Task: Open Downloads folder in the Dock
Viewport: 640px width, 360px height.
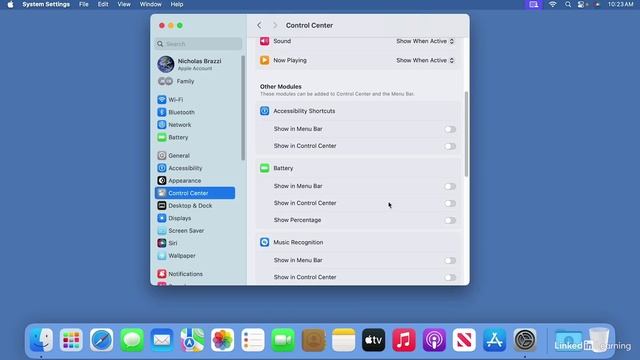Action: pyautogui.click(x=568, y=340)
